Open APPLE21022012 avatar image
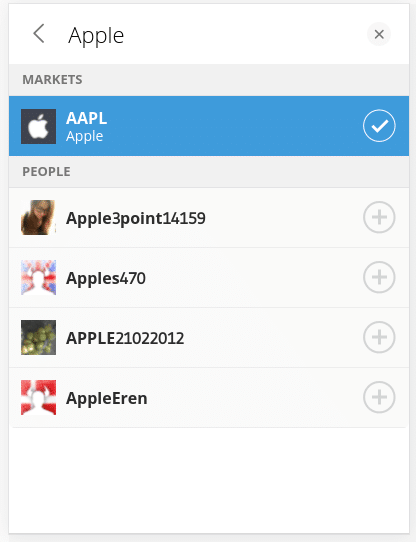Screen dimensions: 416x542 pyautogui.click(x=38, y=337)
